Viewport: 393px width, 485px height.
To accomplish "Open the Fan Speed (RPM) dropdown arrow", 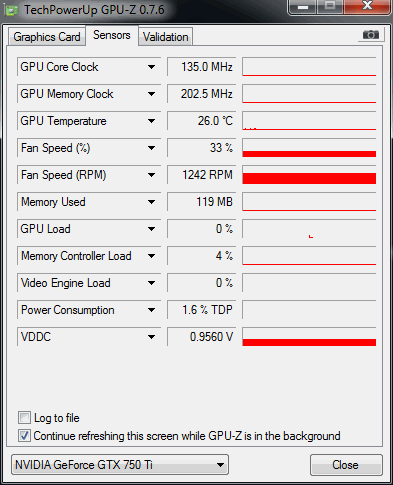I will coord(151,175).
